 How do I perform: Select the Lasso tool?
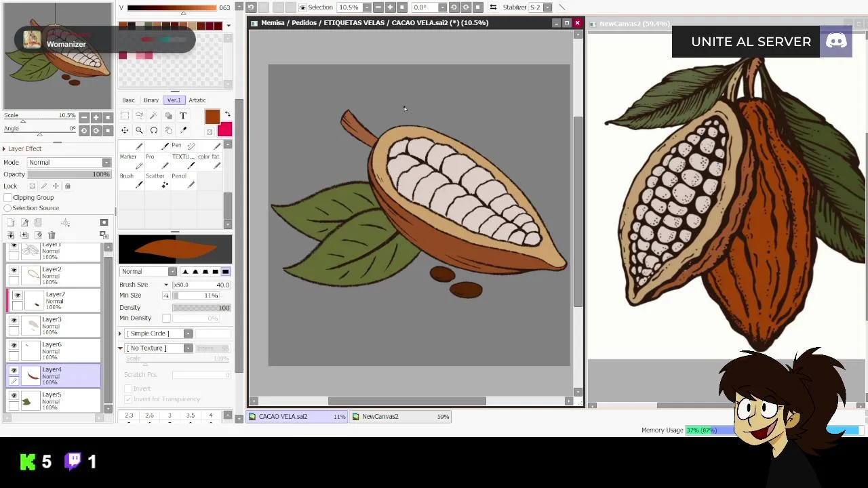[x=139, y=116]
